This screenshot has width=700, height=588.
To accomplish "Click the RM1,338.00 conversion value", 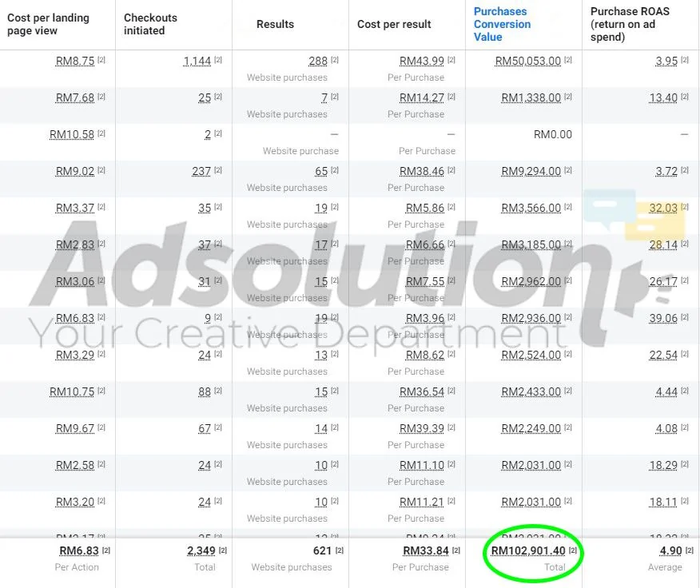I will [531, 97].
